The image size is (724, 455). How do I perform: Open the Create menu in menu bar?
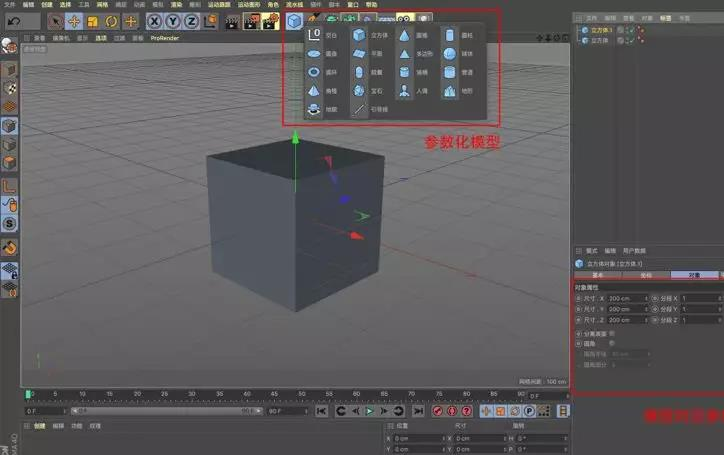tap(47, 5)
